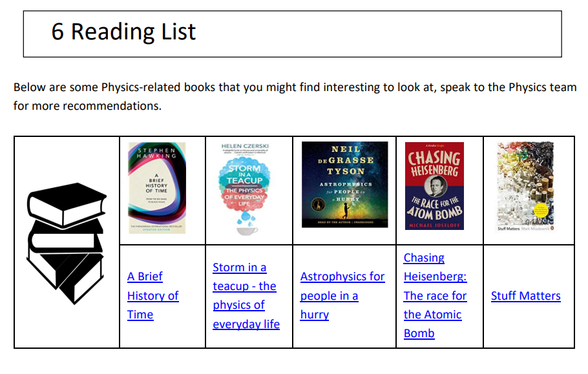Click the intro paragraph about Physics-related books
The height and width of the screenshot is (374, 588).
coord(295,96)
